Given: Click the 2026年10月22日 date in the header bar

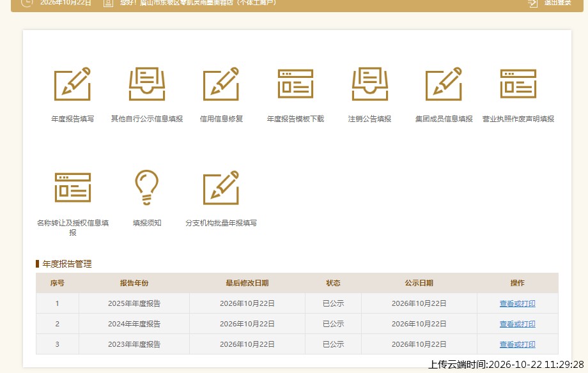Looking at the screenshot, I should pos(66,3).
